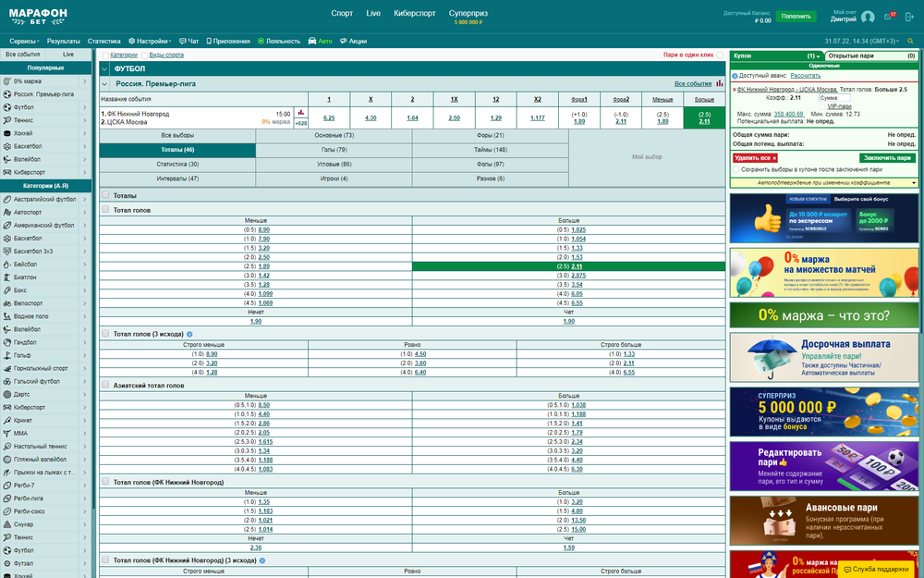Switch to the Открытые пари tab
This screenshot has width=924, height=578.
pos(871,56)
